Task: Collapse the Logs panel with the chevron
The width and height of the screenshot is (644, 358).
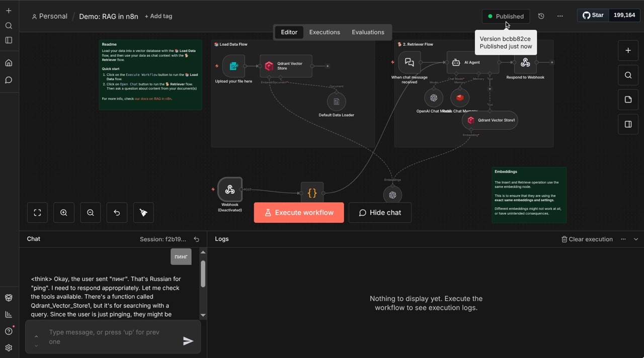Action: 636,239
